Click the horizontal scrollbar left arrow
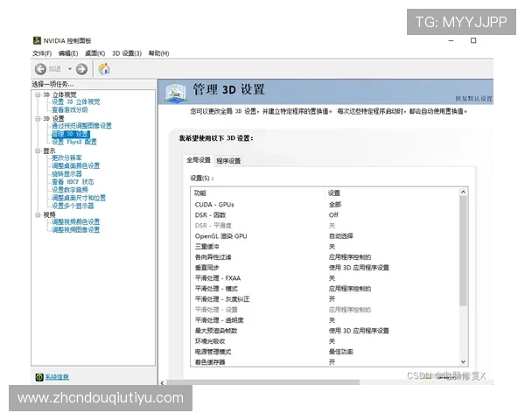This screenshot has height=420, width=525. click(163, 383)
